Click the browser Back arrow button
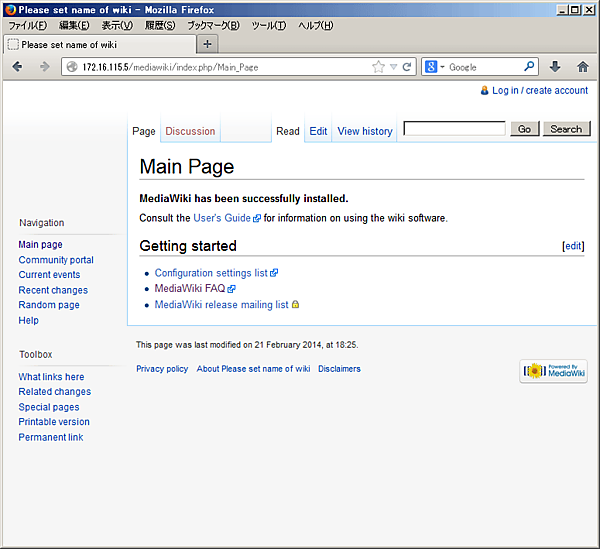 click(17, 67)
